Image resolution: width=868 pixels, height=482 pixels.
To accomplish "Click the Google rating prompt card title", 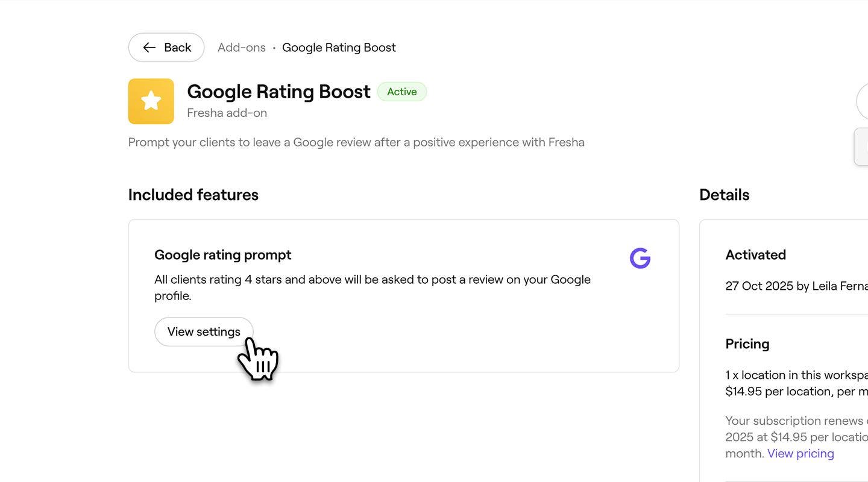I will pyautogui.click(x=222, y=255).
